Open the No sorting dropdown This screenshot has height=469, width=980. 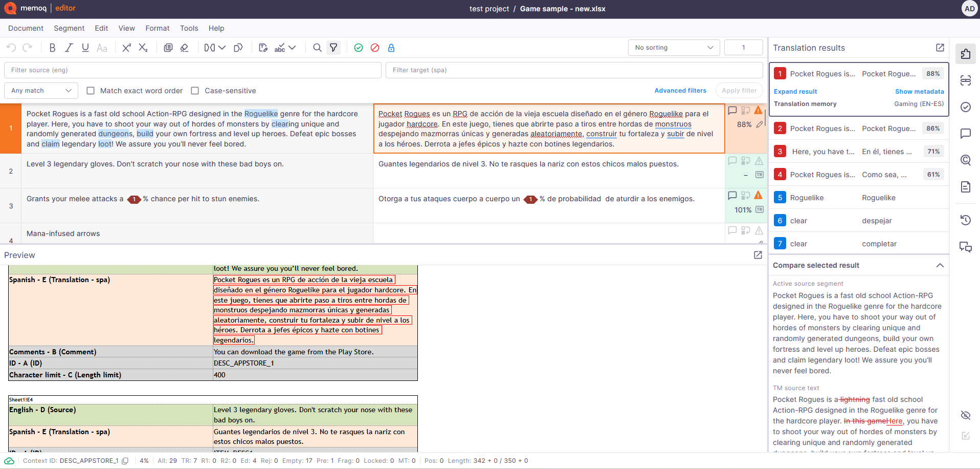[673, 47]
